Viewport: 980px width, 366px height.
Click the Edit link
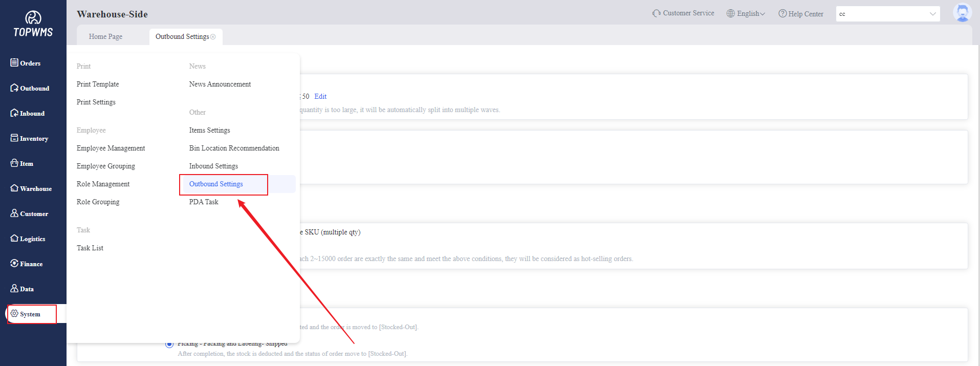pyautogui.click(x=320, y=96)
